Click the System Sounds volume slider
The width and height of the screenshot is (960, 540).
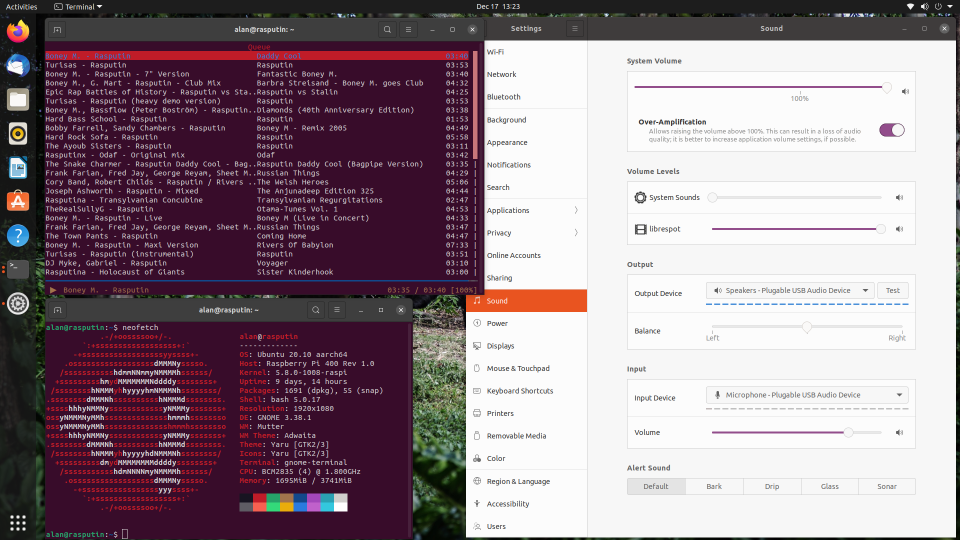point(796,198)
